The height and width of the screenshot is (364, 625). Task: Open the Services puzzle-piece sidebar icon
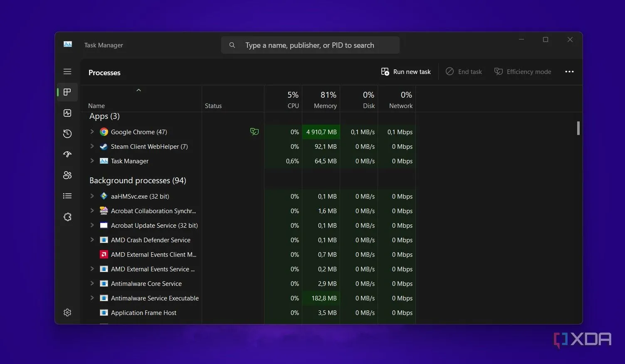coord(67,217)
